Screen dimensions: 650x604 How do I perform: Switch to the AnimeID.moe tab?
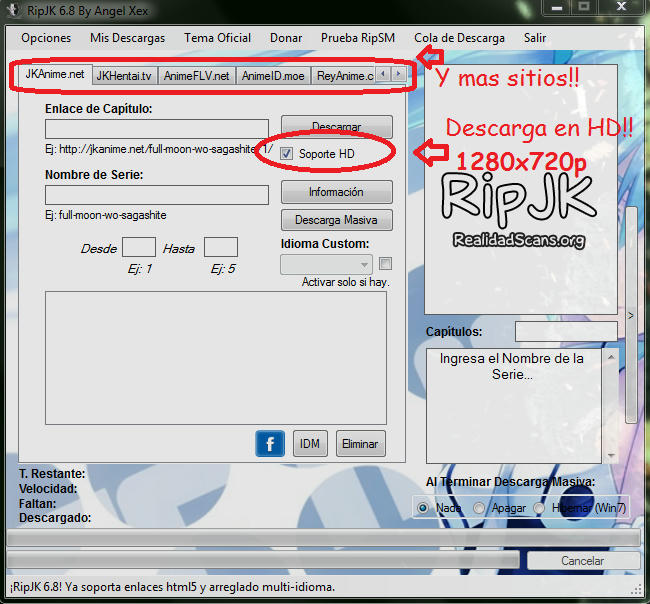click(273, 76)
